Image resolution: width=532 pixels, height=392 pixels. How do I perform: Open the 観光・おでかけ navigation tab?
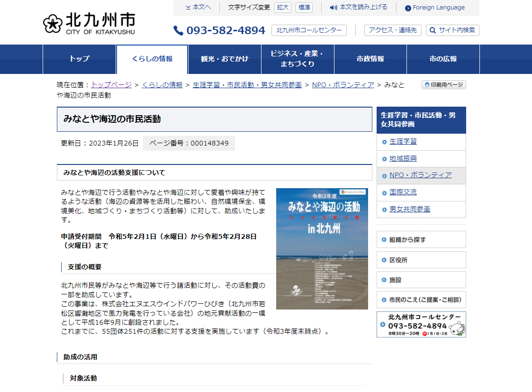(225, 59)
